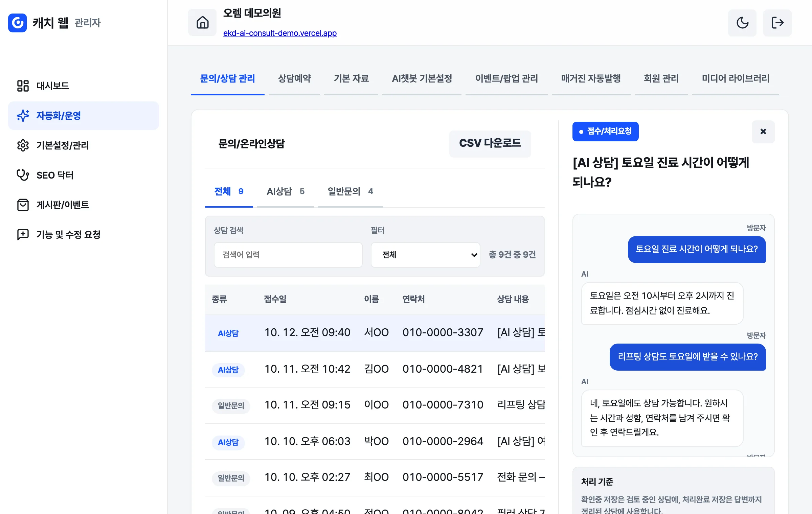Toggle dark mode with moon icon
Image resolution: width=812 pixels, height=514 pixels.
(742, 23)
